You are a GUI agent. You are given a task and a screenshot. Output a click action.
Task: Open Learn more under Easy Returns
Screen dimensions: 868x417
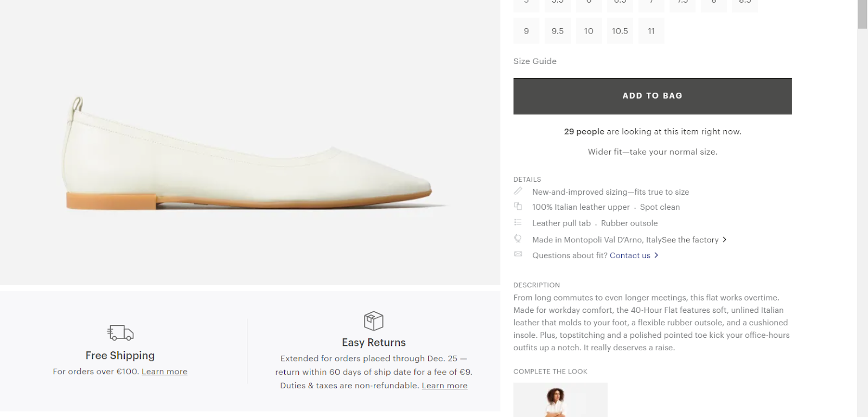pyautogui.click(x=445, y=386)
